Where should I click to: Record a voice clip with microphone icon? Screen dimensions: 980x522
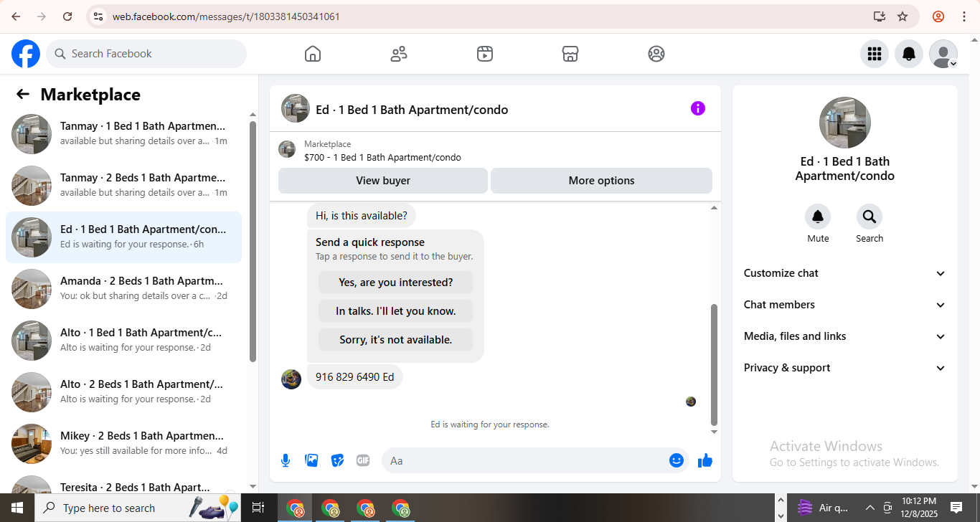pos(286,460)
